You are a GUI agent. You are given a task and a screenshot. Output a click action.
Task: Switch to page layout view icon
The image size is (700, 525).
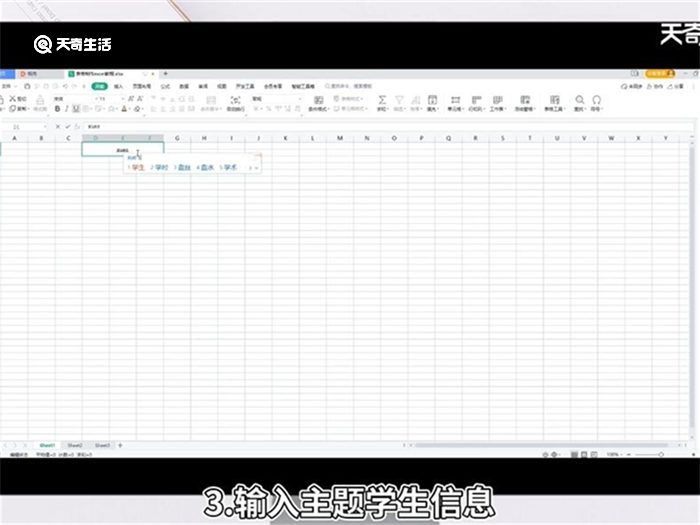coord(584,454)
